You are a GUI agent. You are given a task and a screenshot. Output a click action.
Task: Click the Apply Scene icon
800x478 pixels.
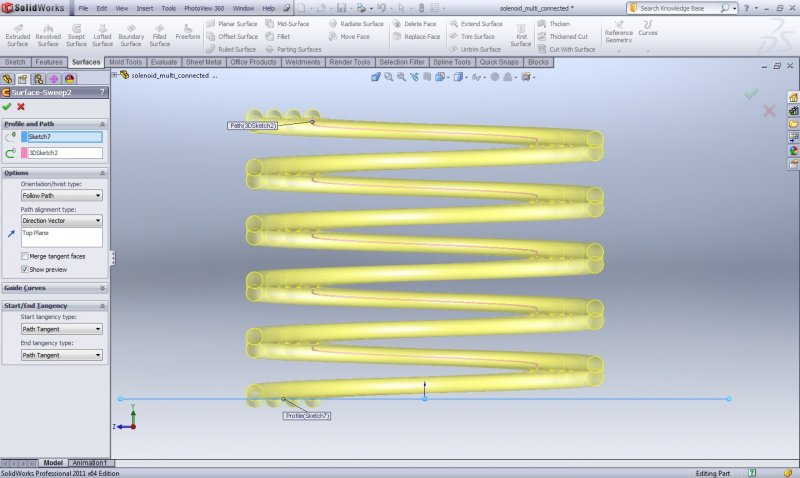click(509, 77)
